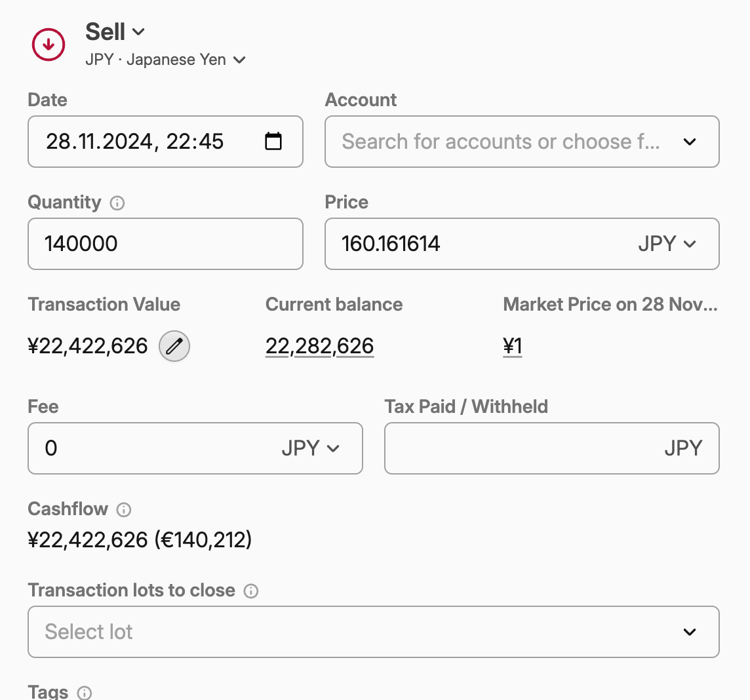
Task: Edit transaction value with pencil icon
Action: [x=174, y=346]
